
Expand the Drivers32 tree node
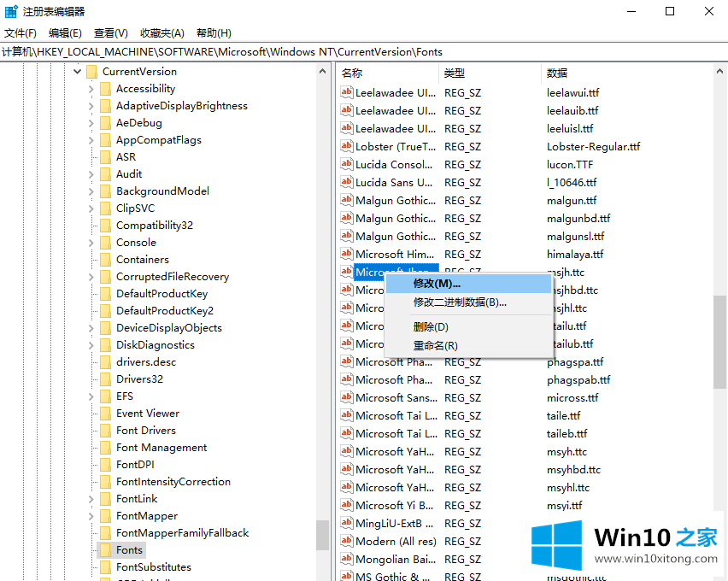coord(91,379)
